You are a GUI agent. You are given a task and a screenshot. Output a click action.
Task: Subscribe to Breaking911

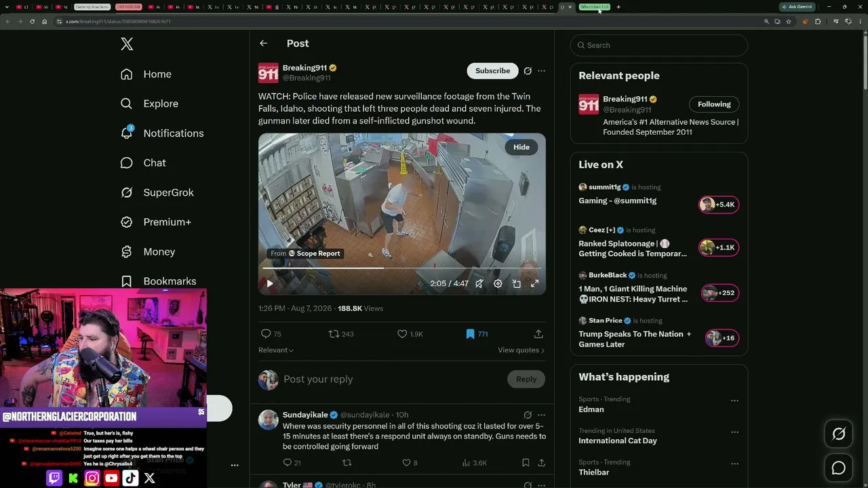pyautogui.click(x=492, y=70)
